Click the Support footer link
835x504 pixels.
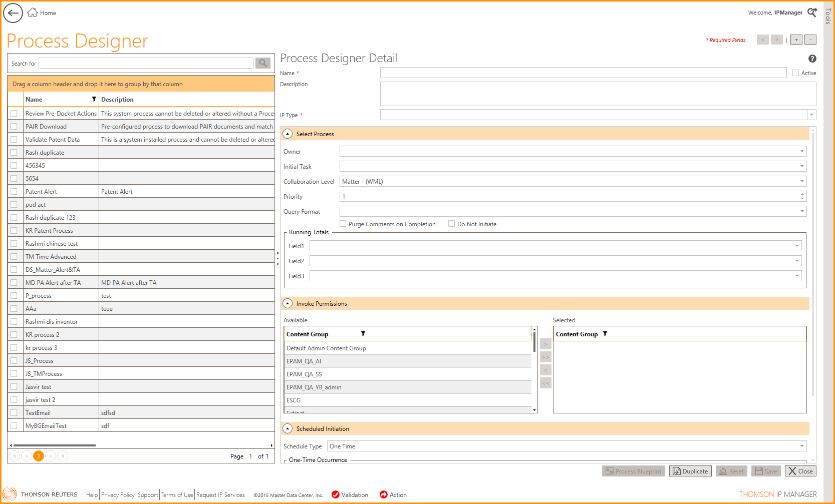148,495
